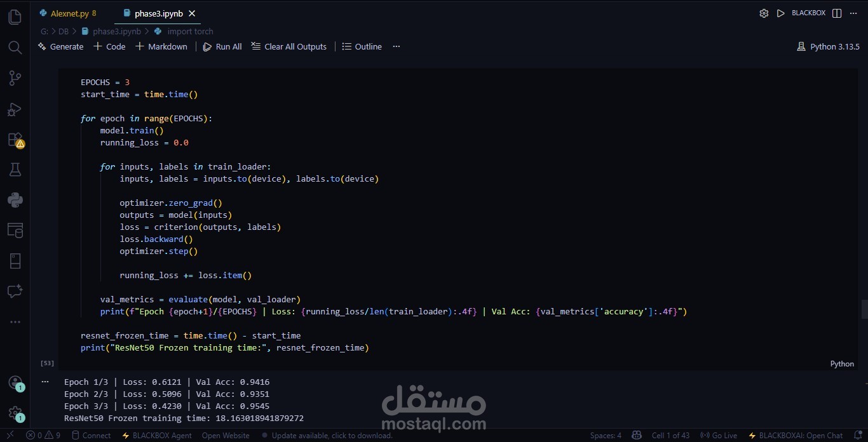Open Cell 1 of 43 indicator
Viewport: 868px width, 442px height.
coord(670,436)
